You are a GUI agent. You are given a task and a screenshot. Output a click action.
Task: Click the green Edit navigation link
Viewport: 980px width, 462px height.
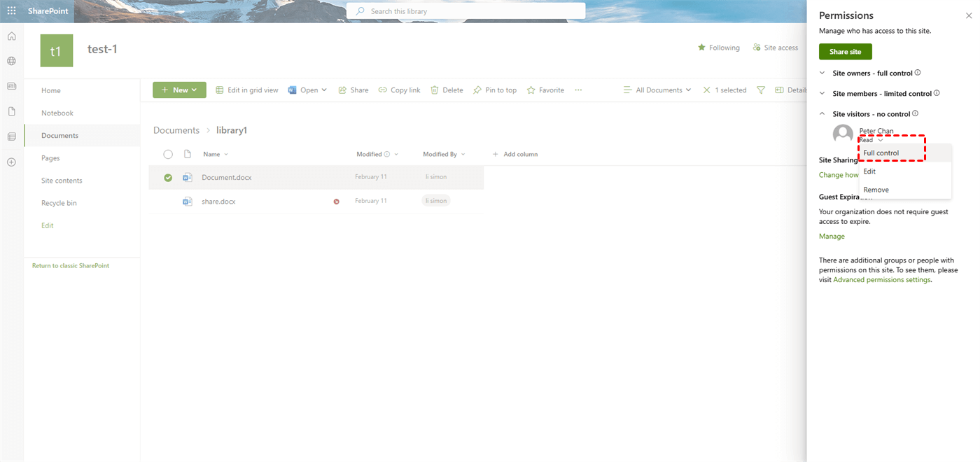click(48, 225)
